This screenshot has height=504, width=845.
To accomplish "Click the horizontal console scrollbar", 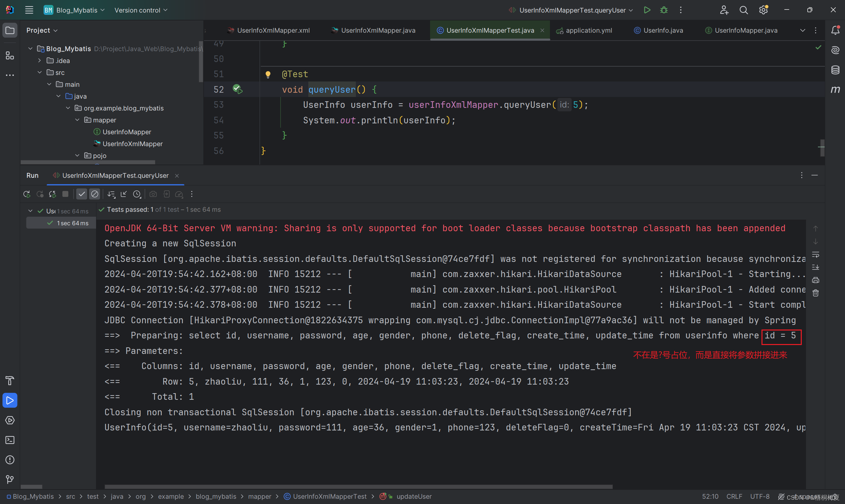I will pos(358,487).
